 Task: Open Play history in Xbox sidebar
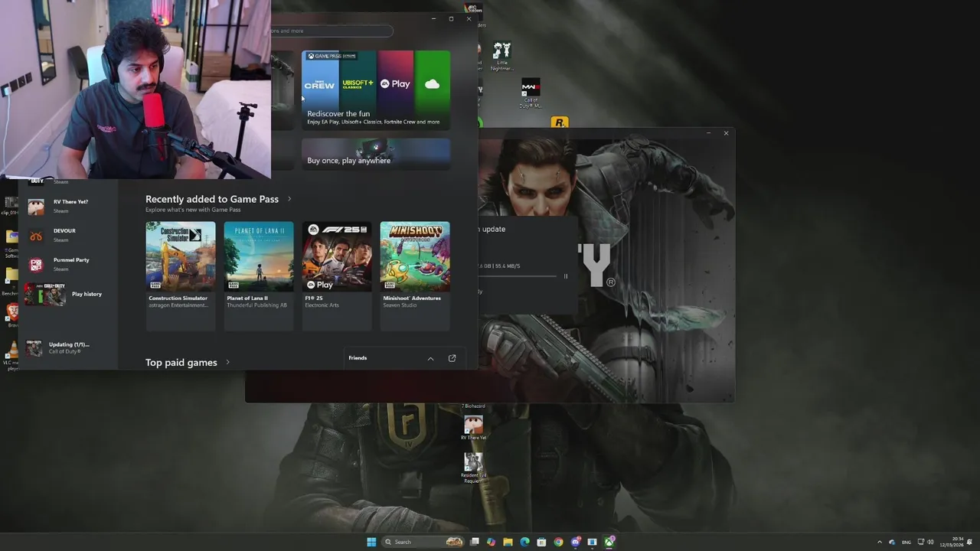69,294
